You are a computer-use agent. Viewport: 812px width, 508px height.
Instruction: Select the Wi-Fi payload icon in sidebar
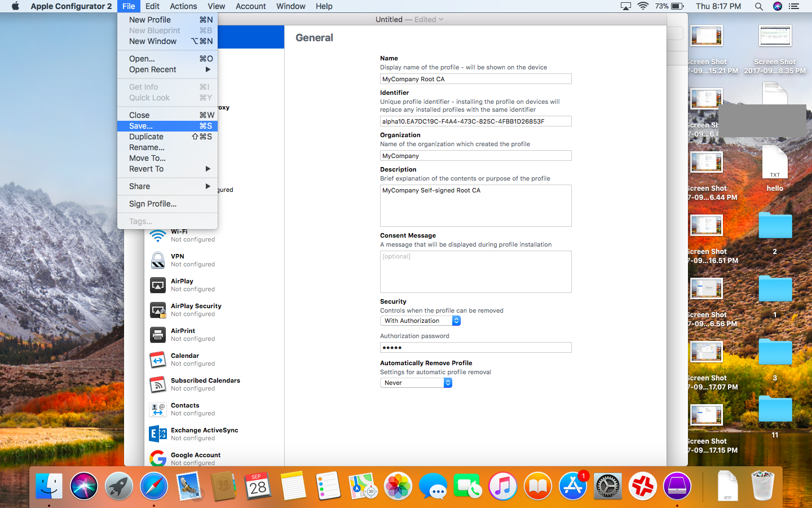click(x=158, y=235)
